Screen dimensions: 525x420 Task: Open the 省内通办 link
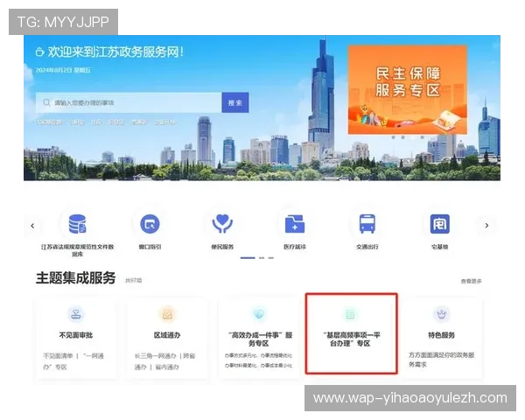click(x=167, y=367)
